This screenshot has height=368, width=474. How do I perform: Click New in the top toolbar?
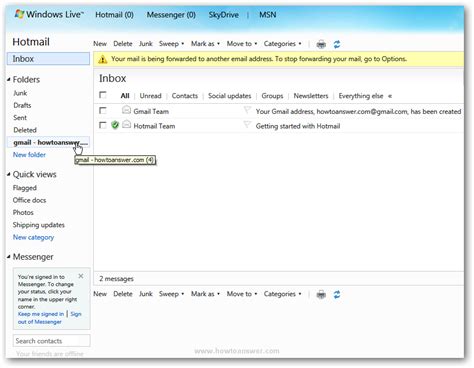(x=100, y=44)
